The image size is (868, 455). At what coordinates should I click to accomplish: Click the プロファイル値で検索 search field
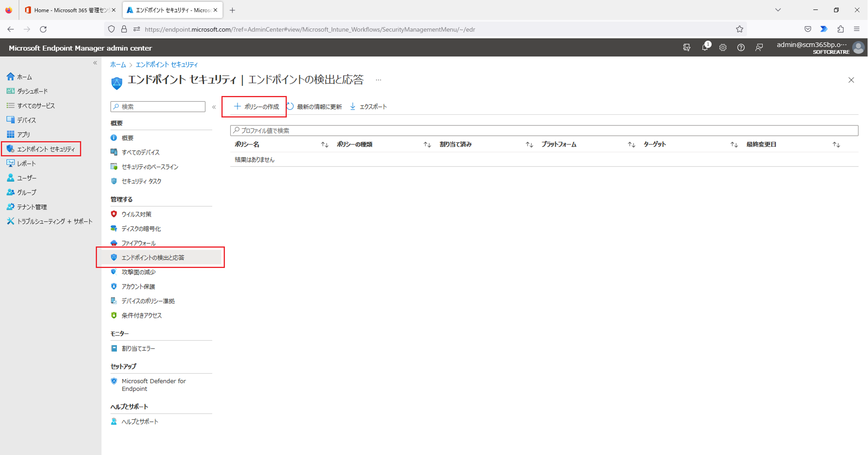point(544,131)
